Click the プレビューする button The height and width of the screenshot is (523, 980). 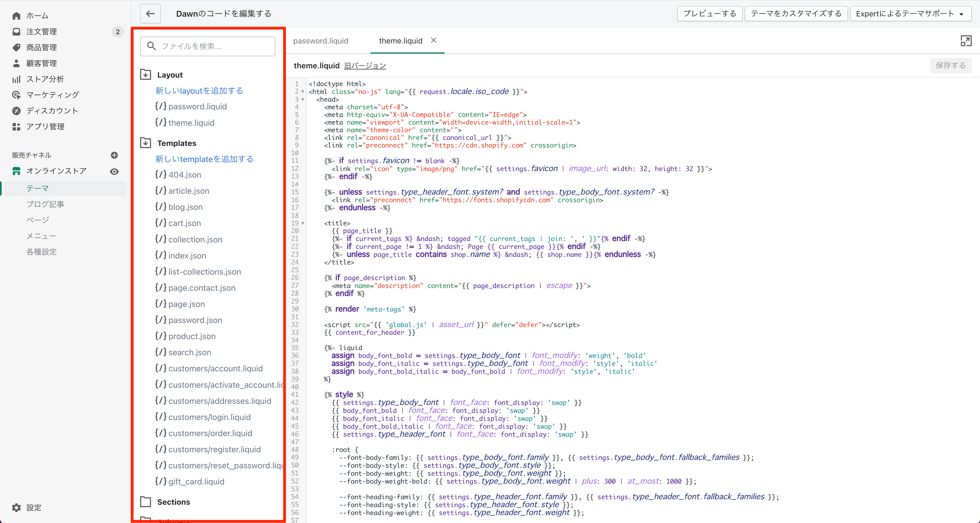click(x=709, y=14)
